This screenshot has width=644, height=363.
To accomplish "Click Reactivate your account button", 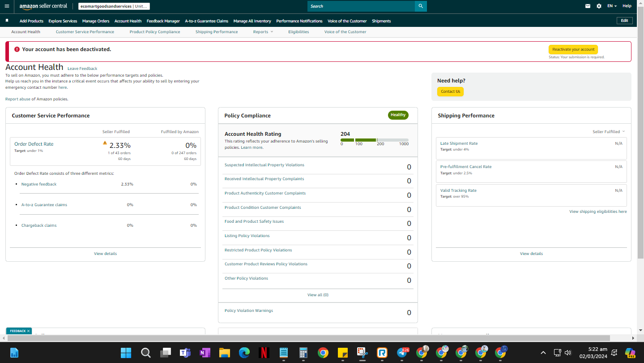I will [x=573, y=49].
